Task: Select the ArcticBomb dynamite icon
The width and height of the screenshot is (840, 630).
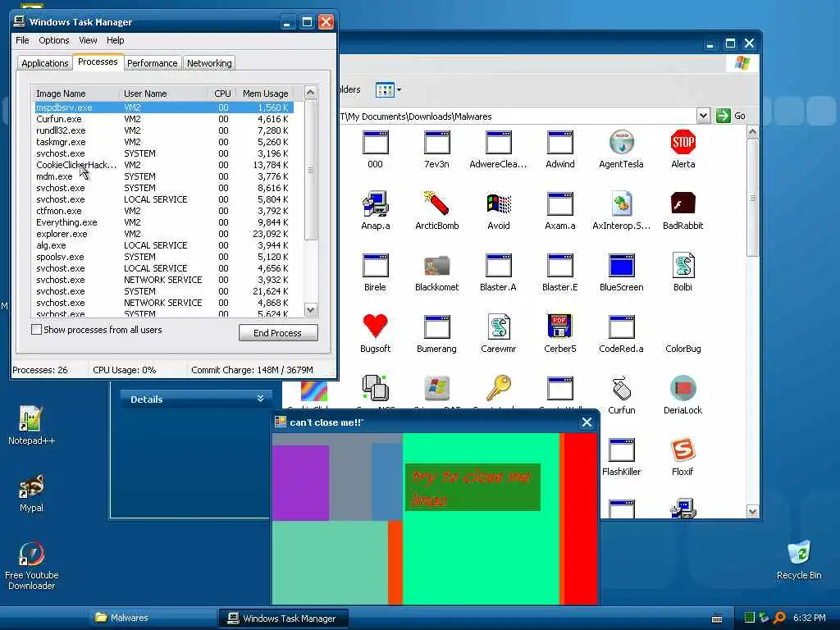Action: (436, 203)
